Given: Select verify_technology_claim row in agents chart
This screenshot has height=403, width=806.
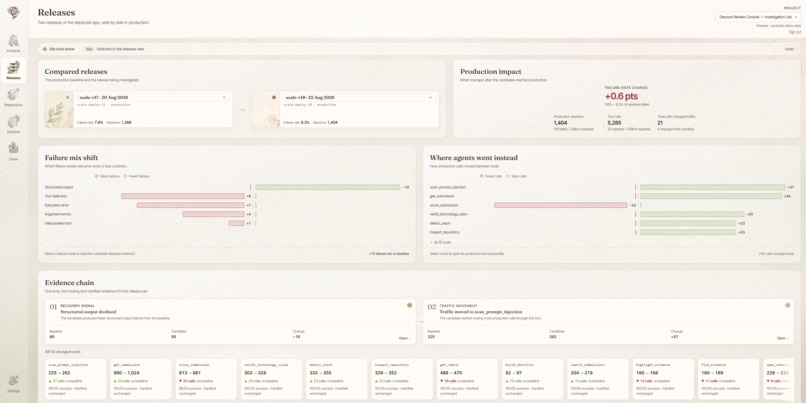Looking at the screenshot, I should (x=612, y=214).
